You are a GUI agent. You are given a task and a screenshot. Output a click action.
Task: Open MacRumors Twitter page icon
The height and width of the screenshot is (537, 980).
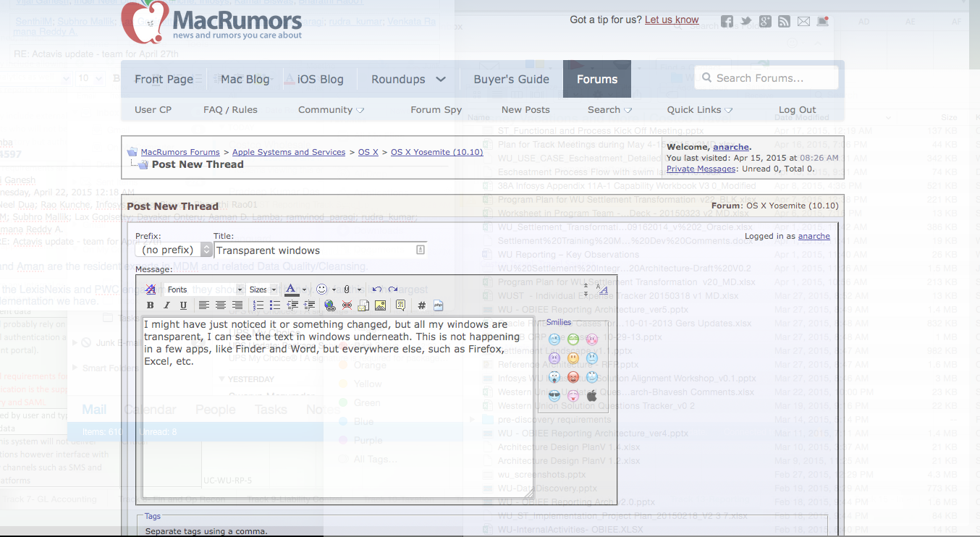click(746, 21)
